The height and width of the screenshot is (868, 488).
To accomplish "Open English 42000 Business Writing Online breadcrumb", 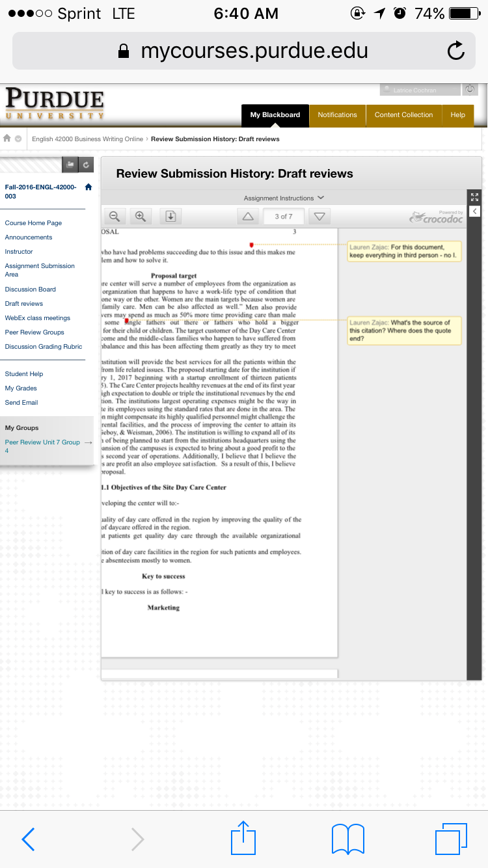I will pos(87,139).
